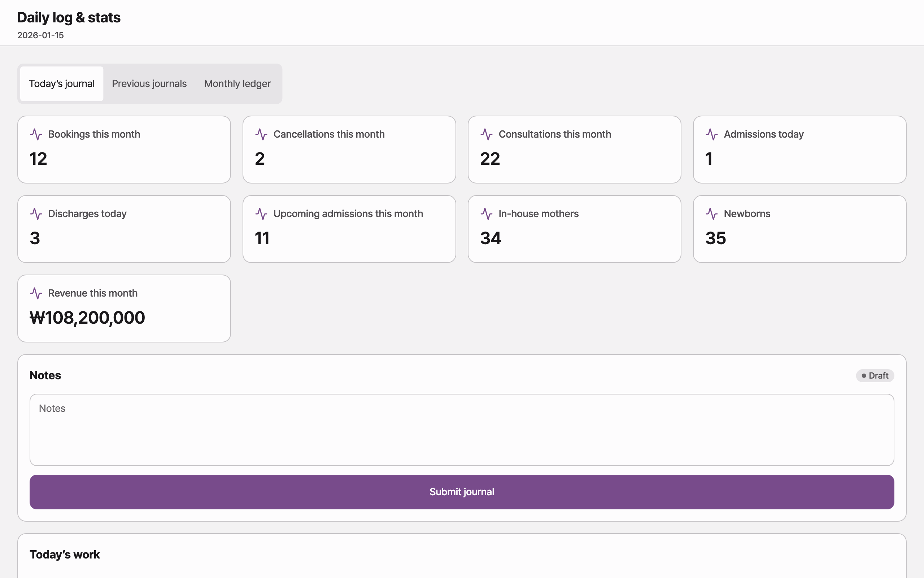Click the Upcoming admissions this month label

[x=348, y=214]
